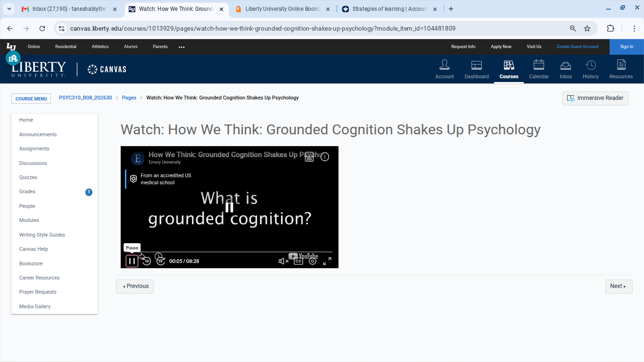This screenshot has width=644, height=362.
Task: Open the Parents top-bar link
Action: point(160,47)
